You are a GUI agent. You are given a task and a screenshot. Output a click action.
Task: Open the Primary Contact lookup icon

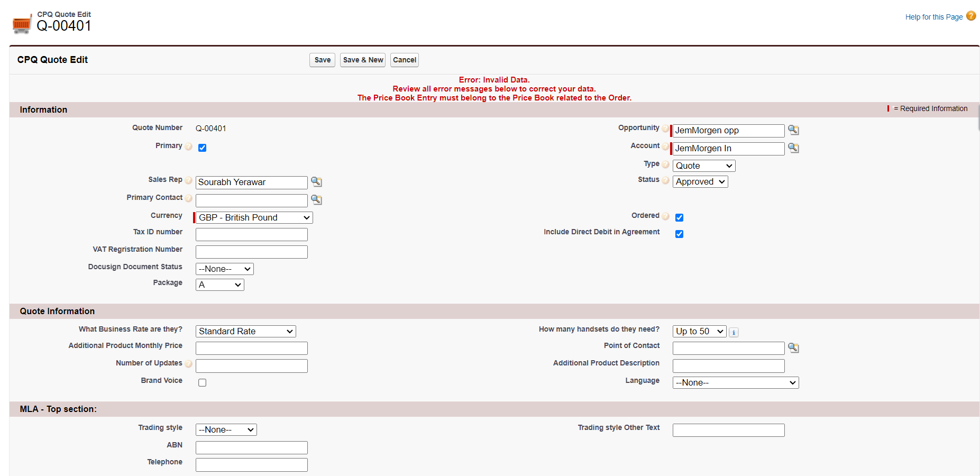tap(316, 200)
